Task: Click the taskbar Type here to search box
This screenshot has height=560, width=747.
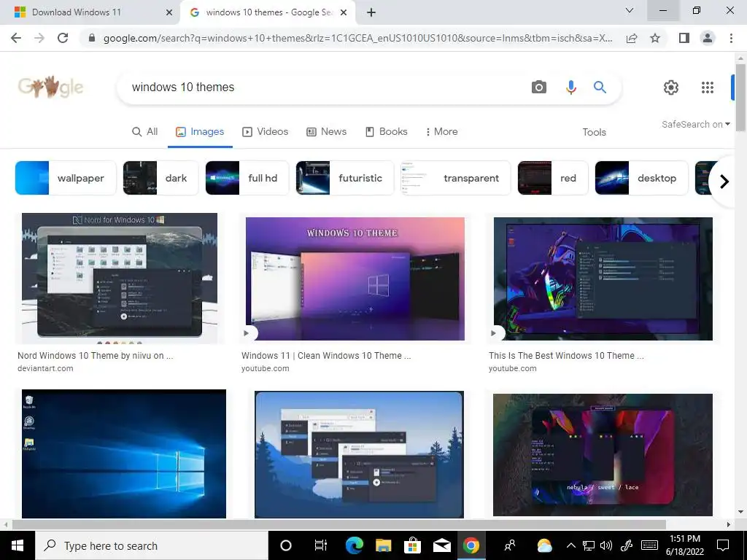Action: (152, 545)
